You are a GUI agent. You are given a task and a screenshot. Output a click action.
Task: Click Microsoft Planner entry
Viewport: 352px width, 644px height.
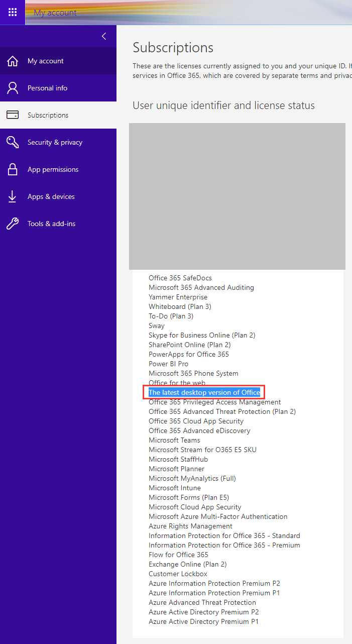(x=177, y=469)
